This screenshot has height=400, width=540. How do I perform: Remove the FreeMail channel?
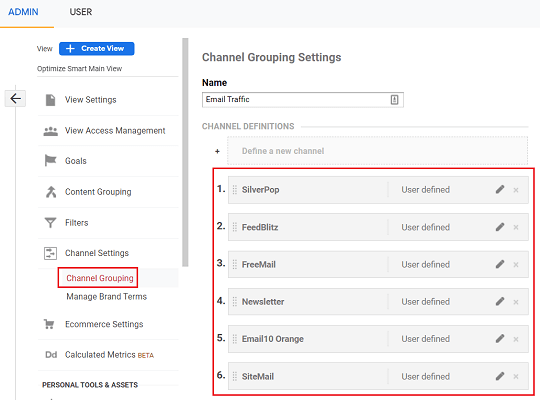tap(516, 265)
